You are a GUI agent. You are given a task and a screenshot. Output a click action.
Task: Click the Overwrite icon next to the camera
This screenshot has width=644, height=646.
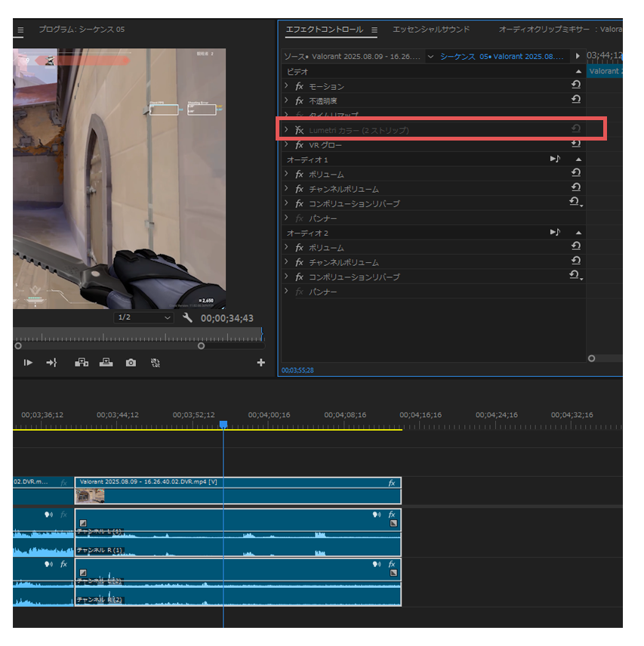[106, 363]
